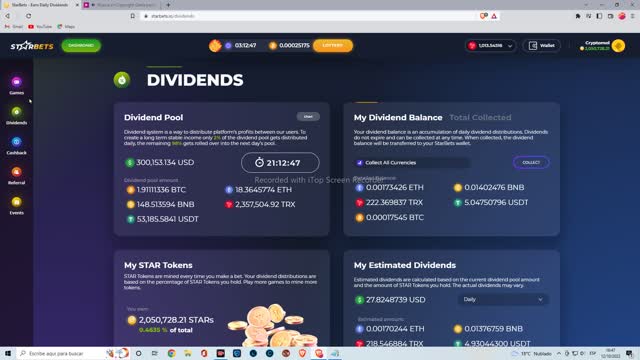
Task: Open Brave browser from taskbar
Action: click(x=302, y=353)
